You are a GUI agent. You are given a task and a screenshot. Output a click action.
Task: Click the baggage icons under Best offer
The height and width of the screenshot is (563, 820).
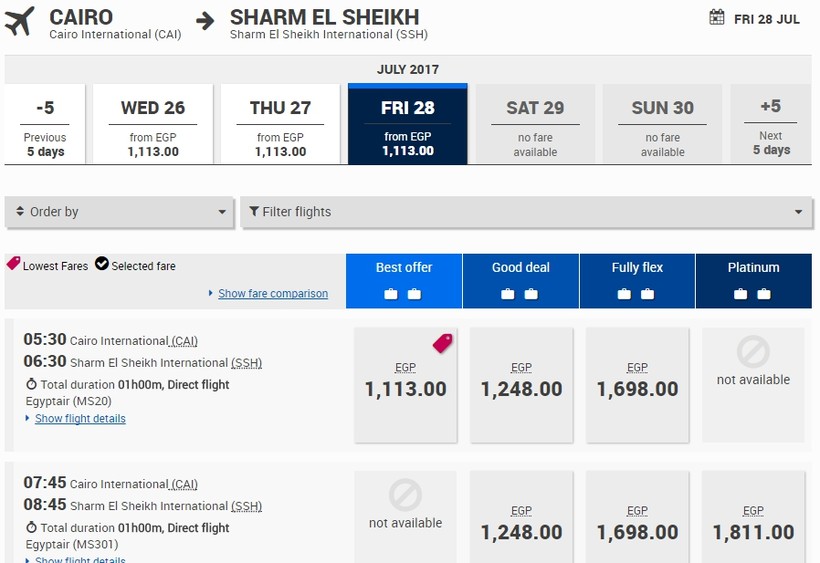403,294
